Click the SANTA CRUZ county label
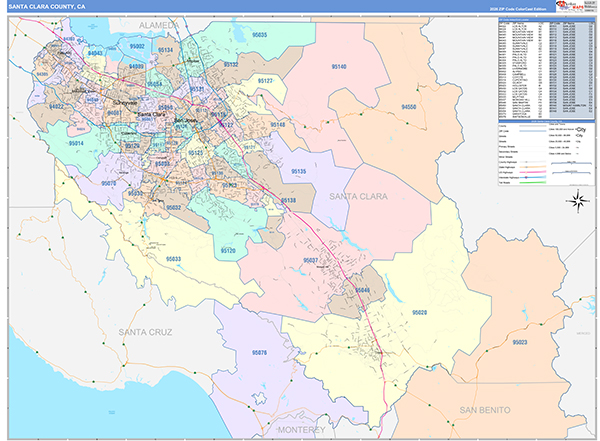600x441 pixels. (146, 331)
